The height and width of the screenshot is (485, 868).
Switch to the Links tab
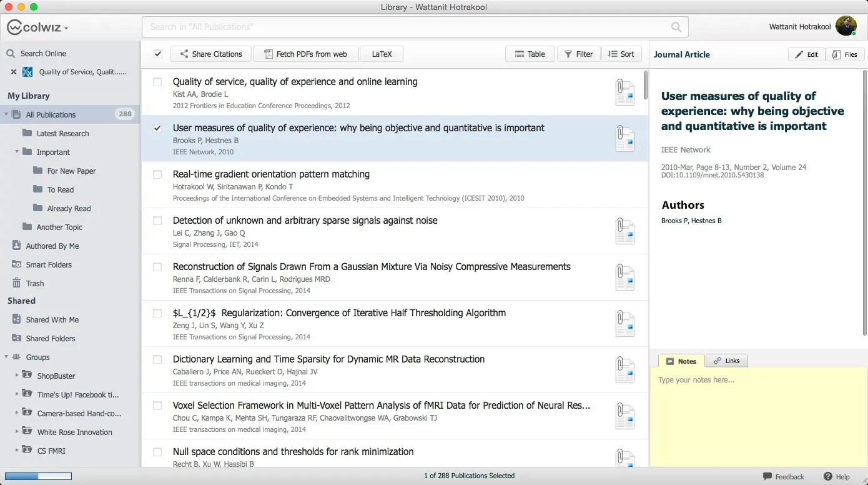[x=726, y=361]
